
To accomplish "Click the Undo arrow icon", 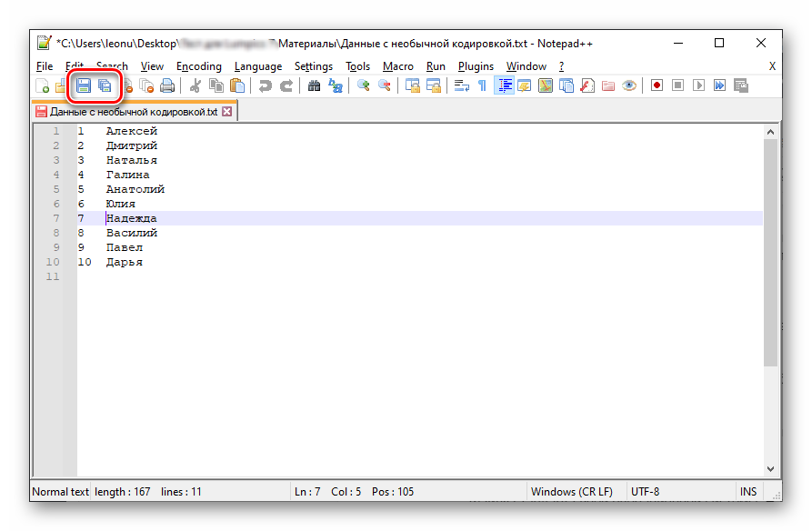I will (265, 85).
